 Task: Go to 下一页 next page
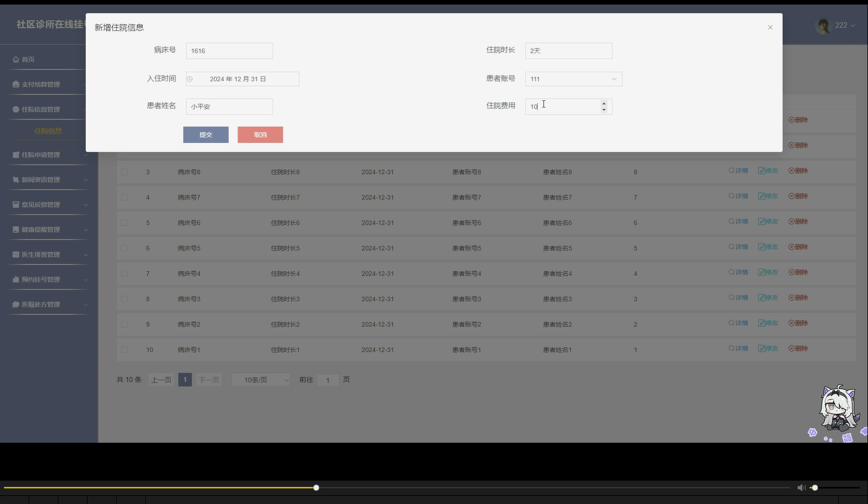(x=208, y=380)
